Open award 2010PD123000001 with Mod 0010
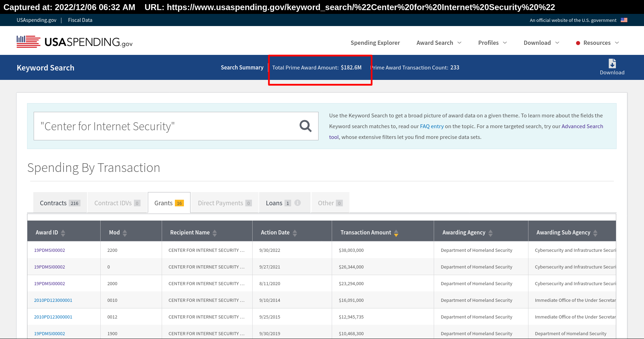 point(53,300)
